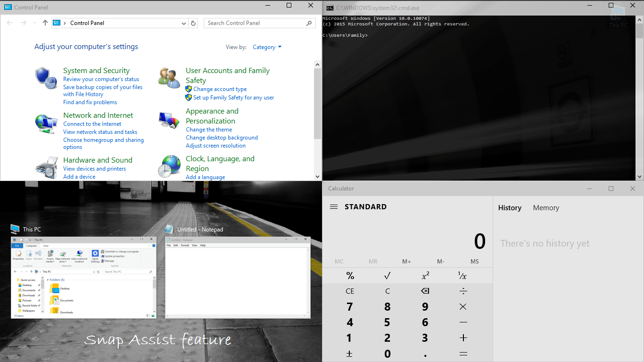Click the Change account type link

(x=220, y=89)
